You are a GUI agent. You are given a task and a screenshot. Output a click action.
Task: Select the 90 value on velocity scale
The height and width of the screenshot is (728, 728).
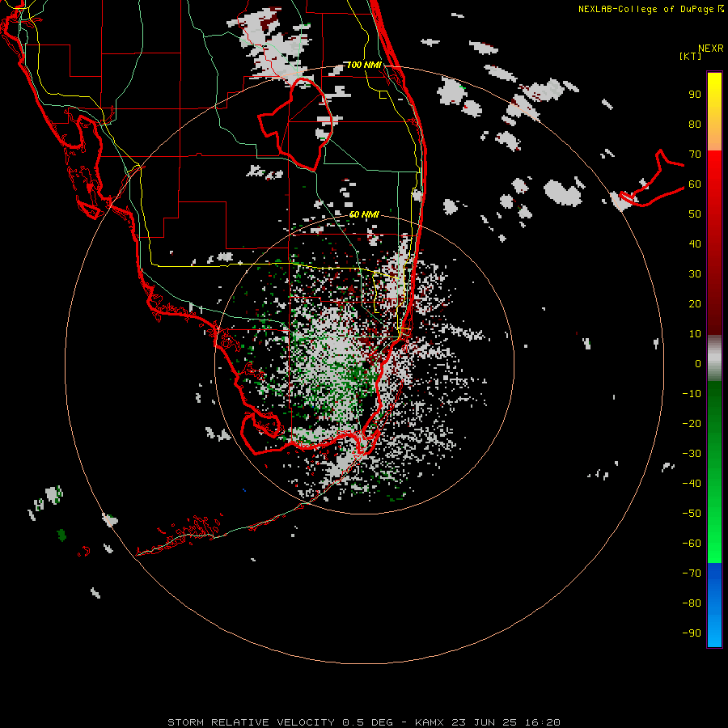(695, 95)
